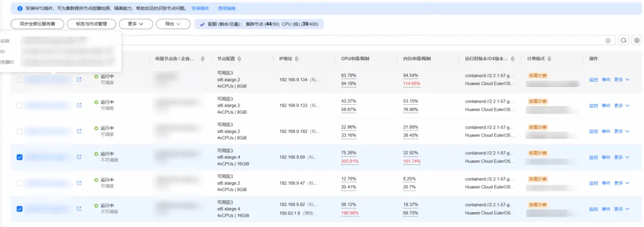Sort by IP地址 column sort icon

point(296,59)
